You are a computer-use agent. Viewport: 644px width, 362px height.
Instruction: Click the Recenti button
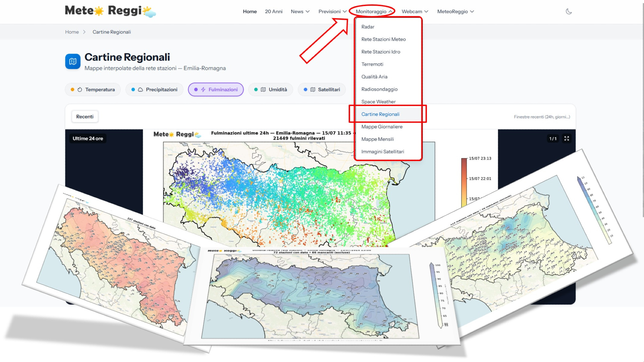pos(85,117)
